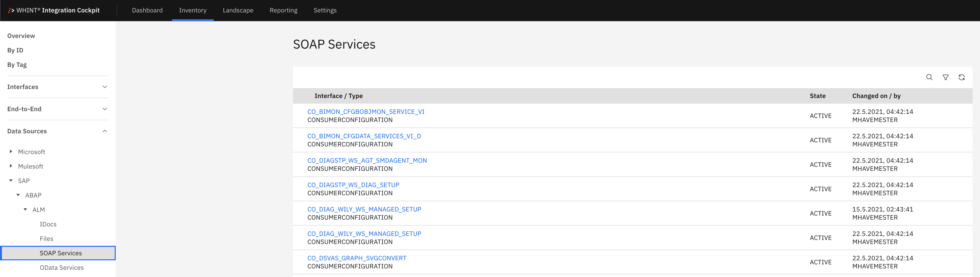
Task: Collapse the SAP tree node arrow
Action: click(x=11, y=180)
